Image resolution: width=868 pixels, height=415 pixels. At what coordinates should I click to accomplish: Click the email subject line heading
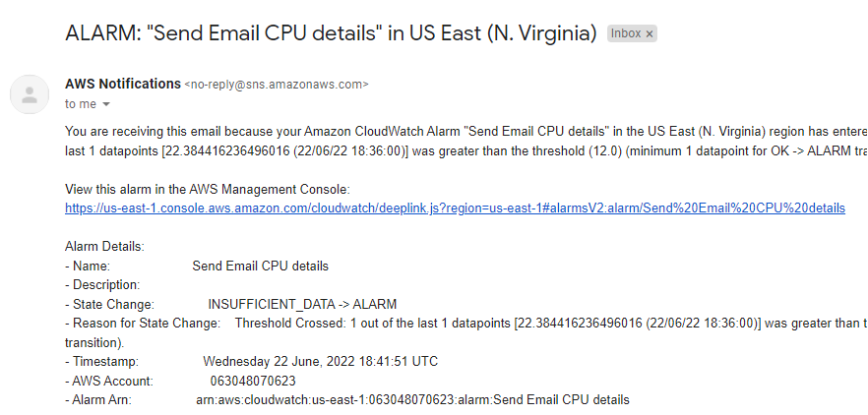pos(331,33)
